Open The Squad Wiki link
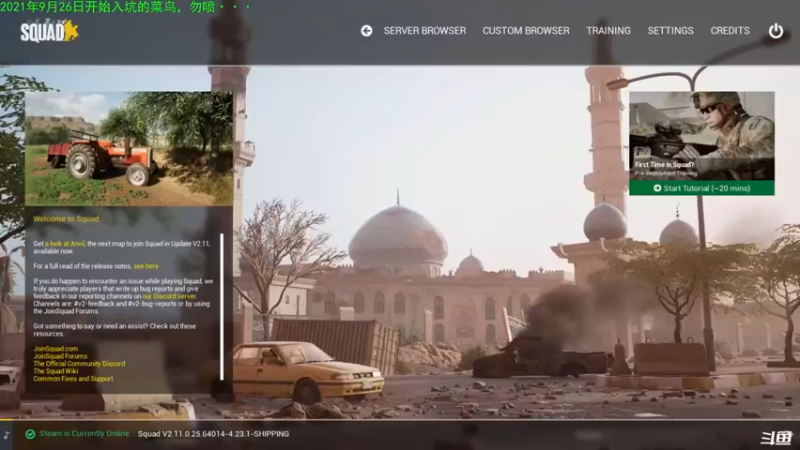 tap(56, 371)
